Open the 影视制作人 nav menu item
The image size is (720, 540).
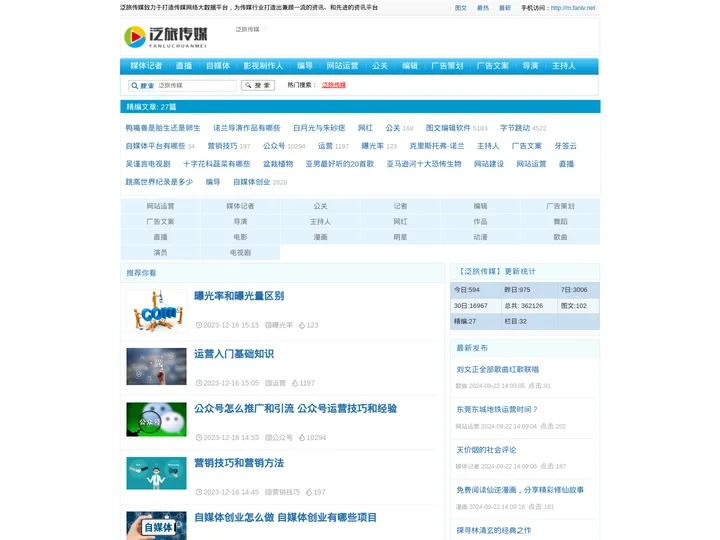263,66
